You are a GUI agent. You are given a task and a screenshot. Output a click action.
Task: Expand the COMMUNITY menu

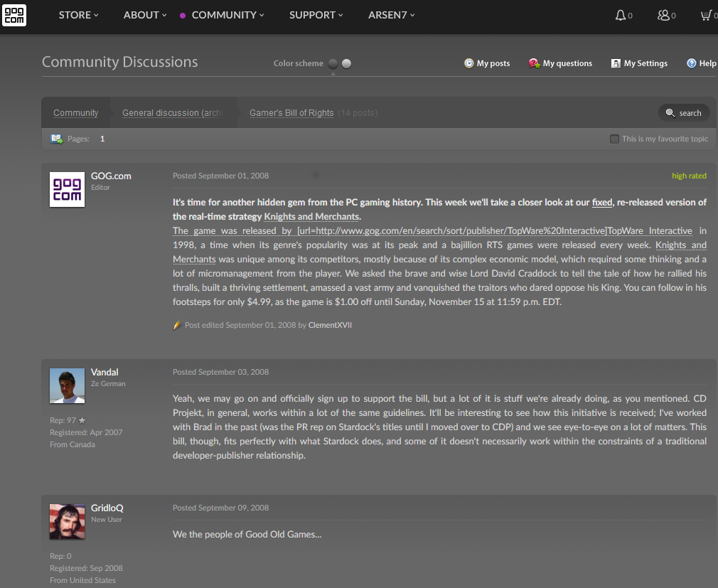pos(227,15)
